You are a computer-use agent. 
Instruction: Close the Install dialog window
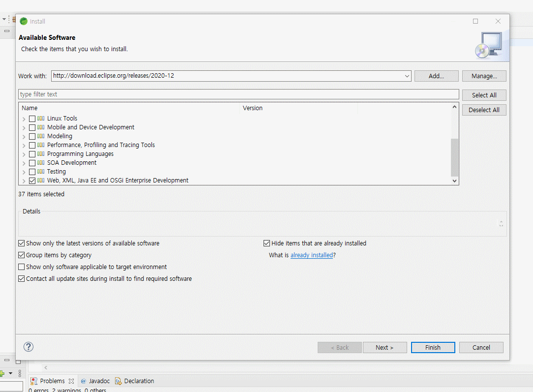click(x=498, y=21)
